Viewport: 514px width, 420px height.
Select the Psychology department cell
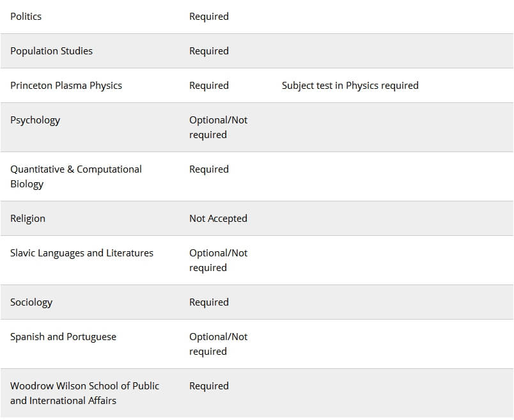35,120
